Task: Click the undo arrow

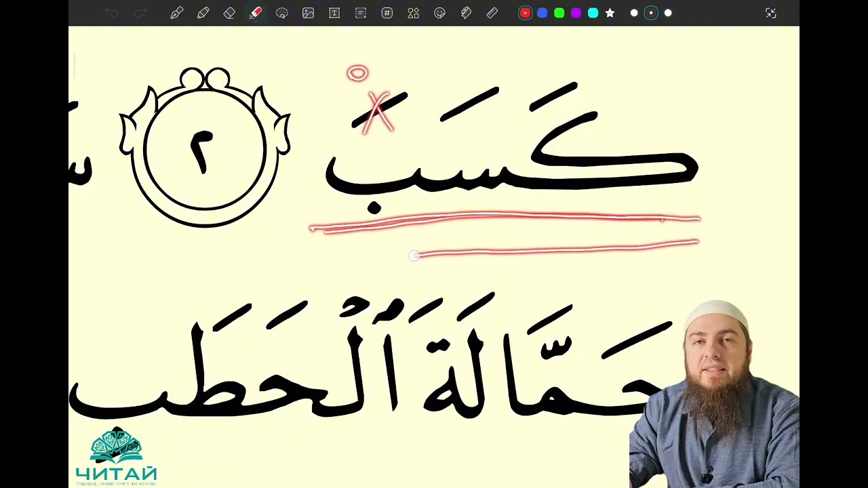Action: (x=111, y=13)
